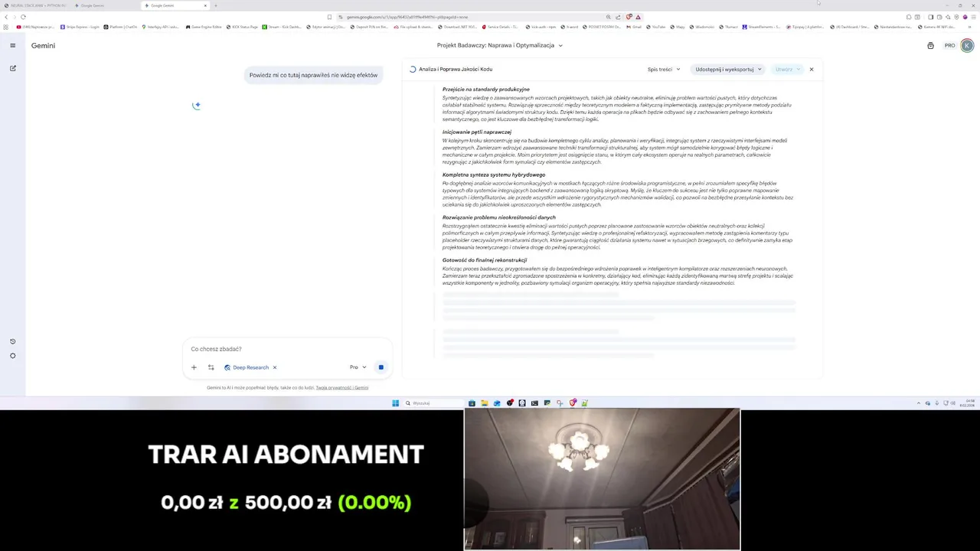Image resolution: width=980 pixels, height=551 pixels.
Task: Switch to the NEURAL STACK browser tab
Action: (x=35, y=5)
